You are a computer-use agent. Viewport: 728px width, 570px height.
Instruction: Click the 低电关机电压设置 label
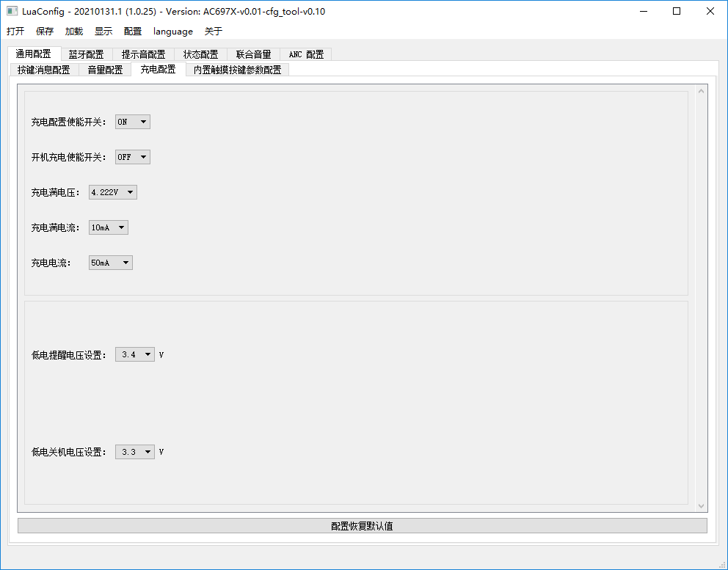tap(69, 452)
